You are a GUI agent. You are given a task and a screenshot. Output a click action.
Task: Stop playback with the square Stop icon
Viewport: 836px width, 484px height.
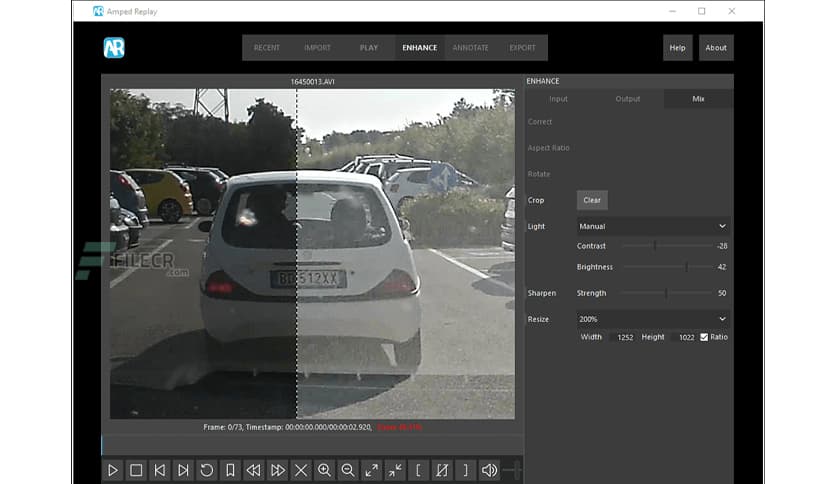(x=136, y=470)
